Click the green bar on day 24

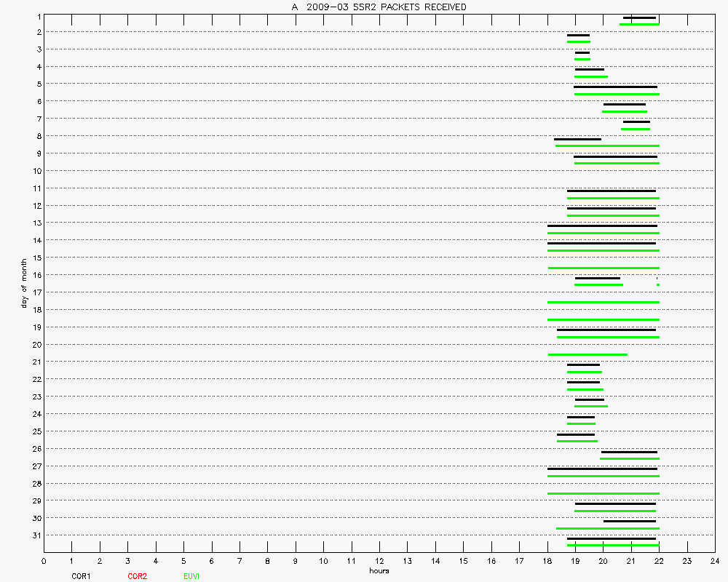point(581,423)
